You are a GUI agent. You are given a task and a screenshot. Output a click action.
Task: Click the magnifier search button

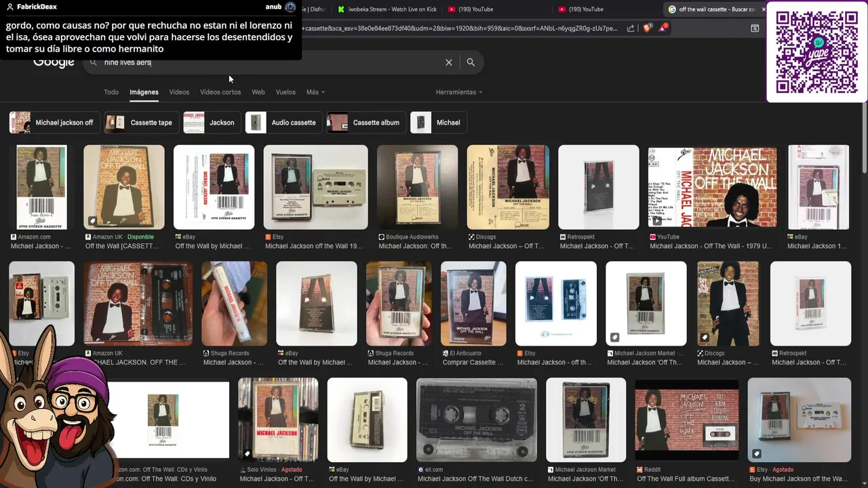pyautogui.click(x=471, y=62)
